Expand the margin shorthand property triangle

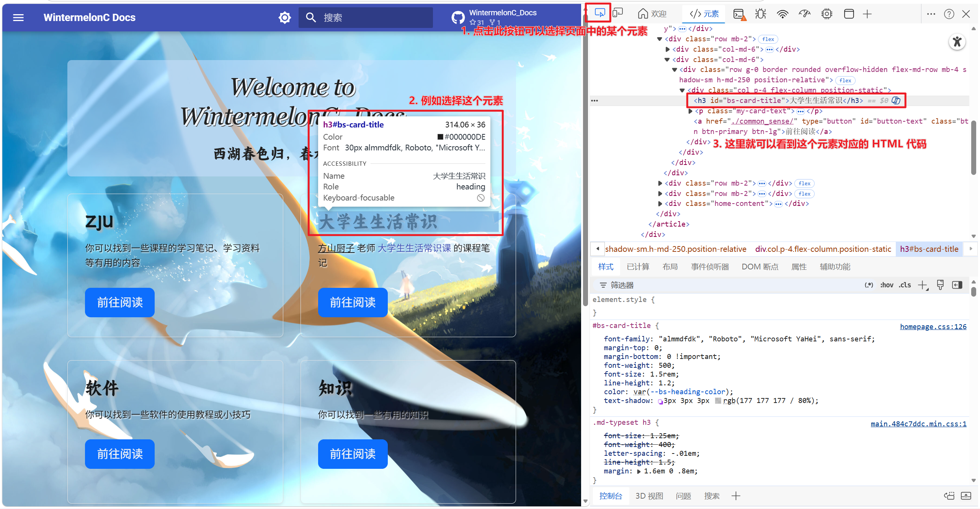click(x=639, y=471)
